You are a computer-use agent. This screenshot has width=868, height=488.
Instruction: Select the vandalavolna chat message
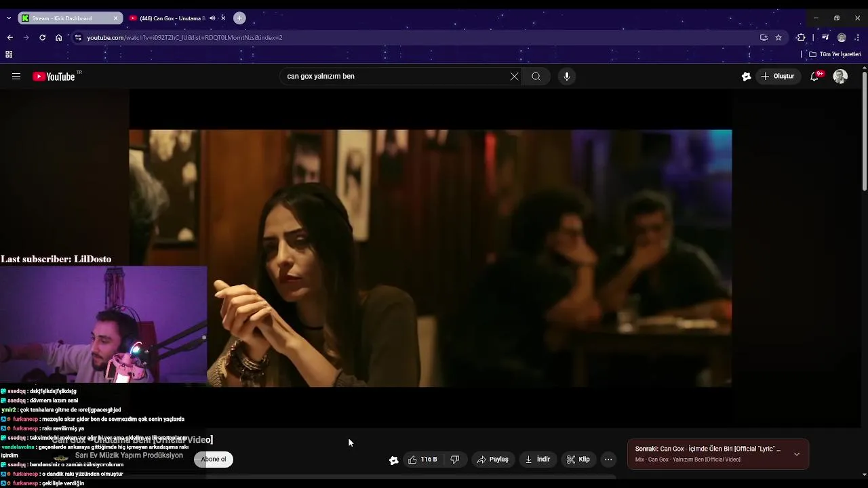tap(95, 451)
